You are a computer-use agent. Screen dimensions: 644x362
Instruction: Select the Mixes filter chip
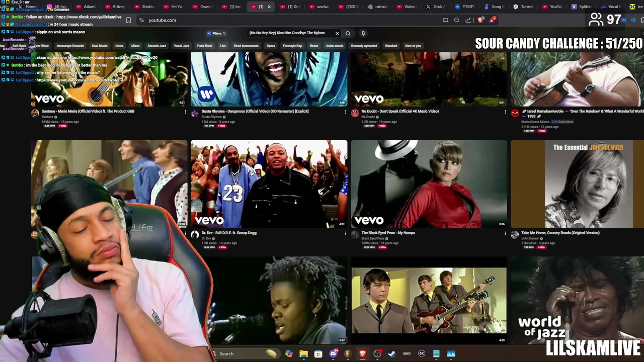(x=135, y=46)
